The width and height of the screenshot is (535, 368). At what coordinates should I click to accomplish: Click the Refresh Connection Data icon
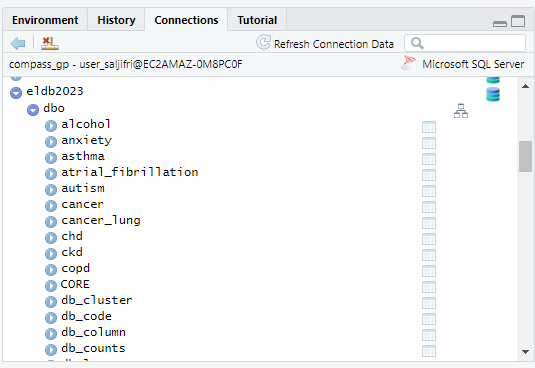263,43
